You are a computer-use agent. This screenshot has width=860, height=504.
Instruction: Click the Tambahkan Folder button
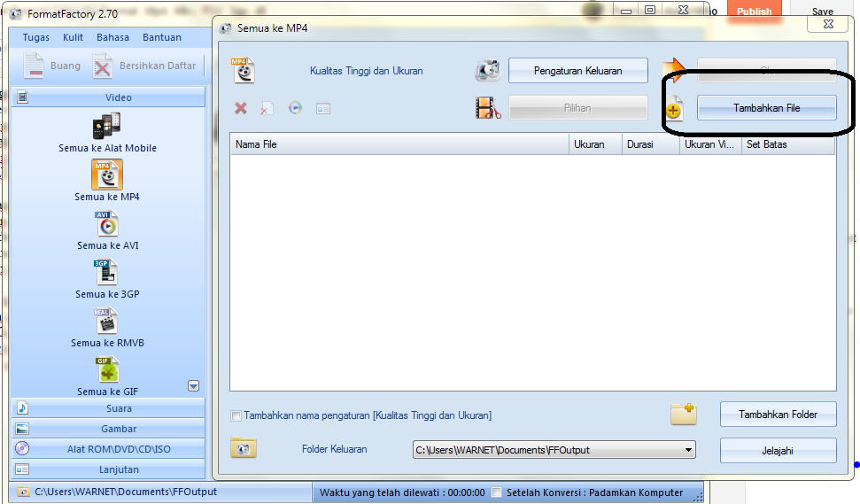[779, 415]
